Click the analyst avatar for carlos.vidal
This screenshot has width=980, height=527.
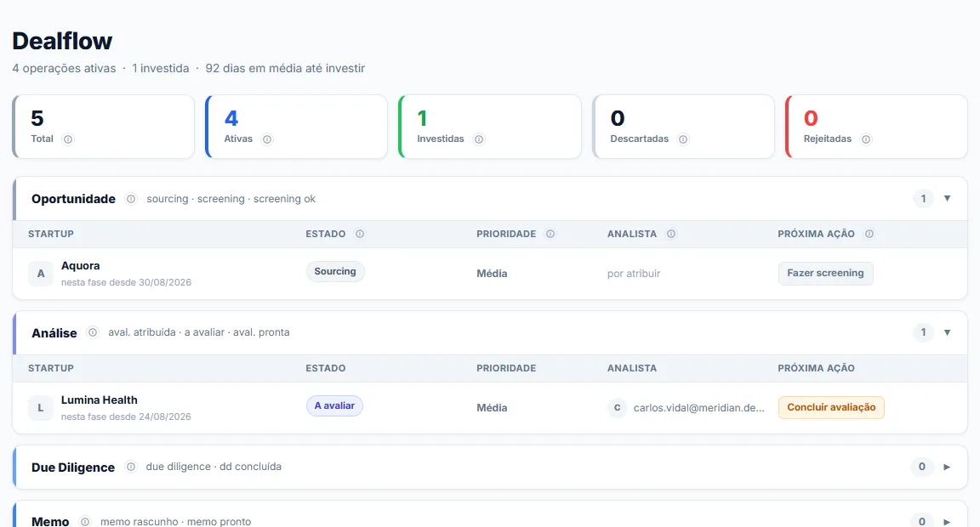[617, 408]
